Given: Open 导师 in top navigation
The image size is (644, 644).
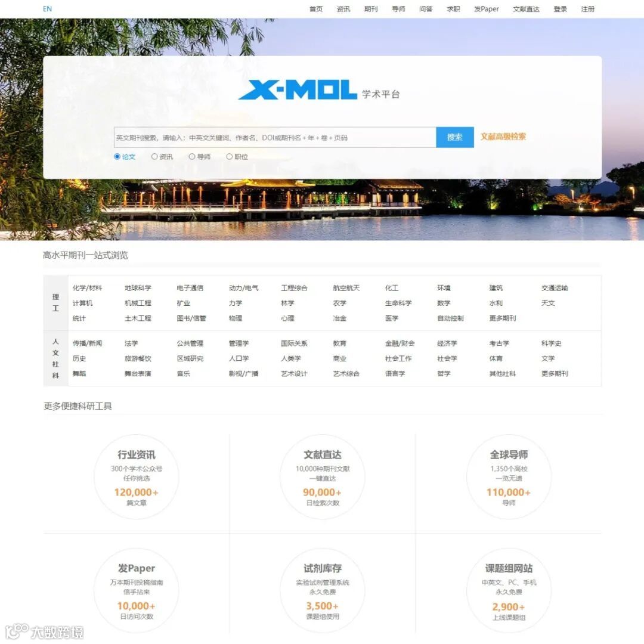Looking at the screenshot, I should [398, 8].
